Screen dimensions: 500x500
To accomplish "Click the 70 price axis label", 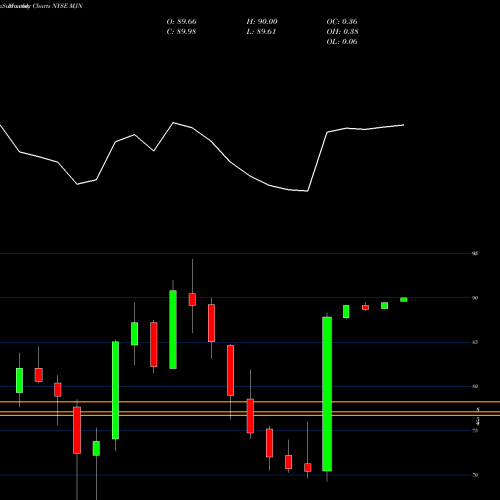I will coord(475,475).
